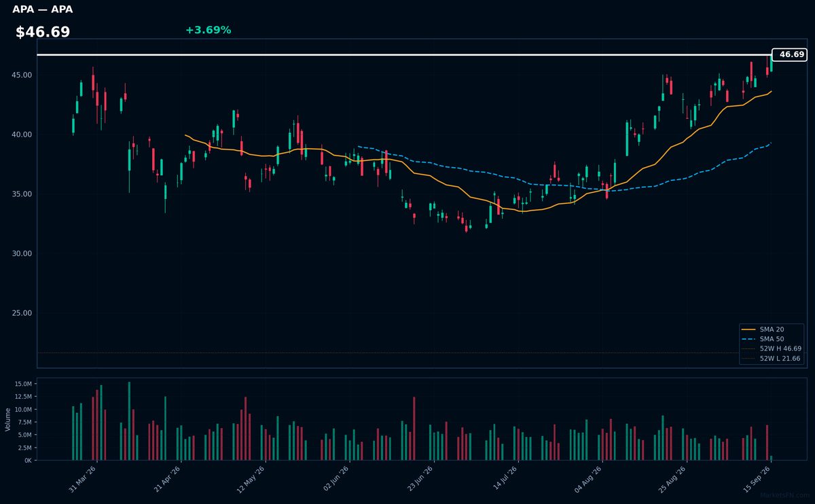Click the 23 Jun '26 date label
The image size is (815, 504).
click(x=420, y=479)
